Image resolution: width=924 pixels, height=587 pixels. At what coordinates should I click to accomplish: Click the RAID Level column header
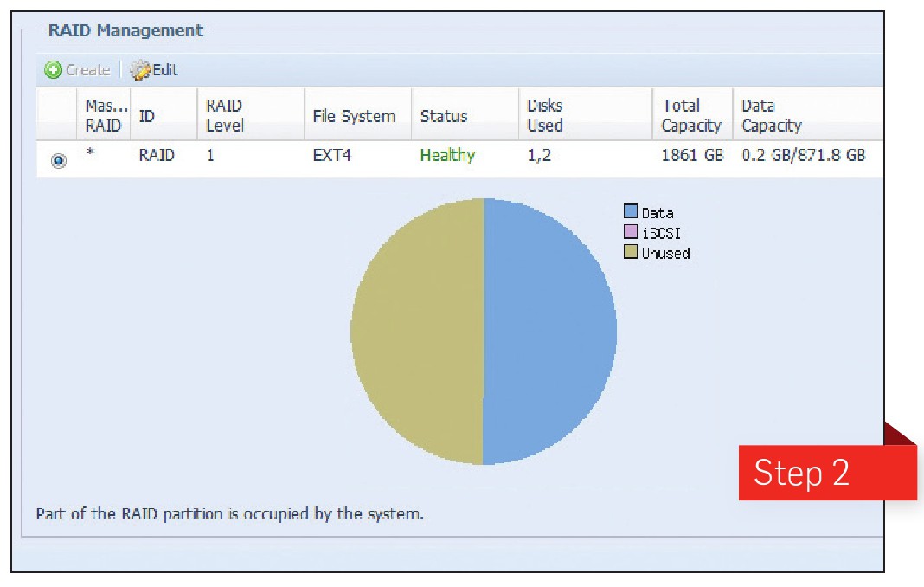coord(224,115)
